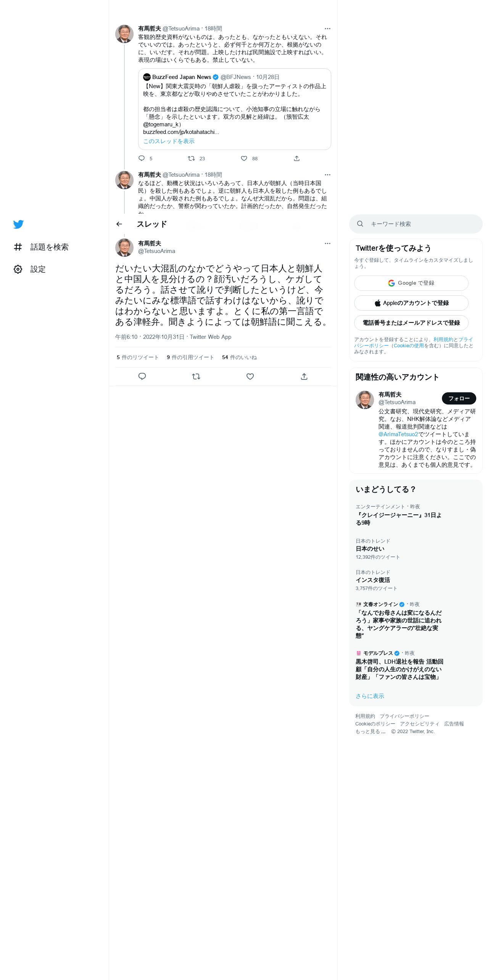
Task: Expand trends with さらに表示
Action: (x=370, y=696)
